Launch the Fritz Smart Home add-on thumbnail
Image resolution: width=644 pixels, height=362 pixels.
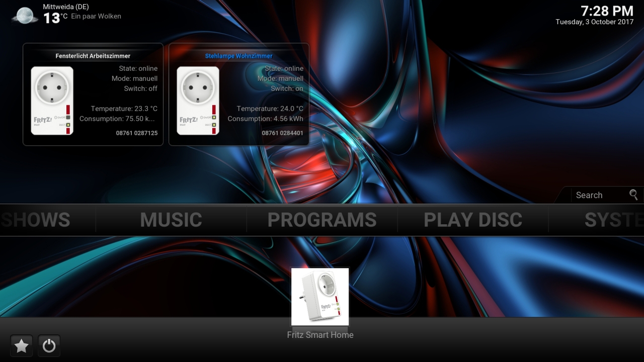[x=320, y=297]
